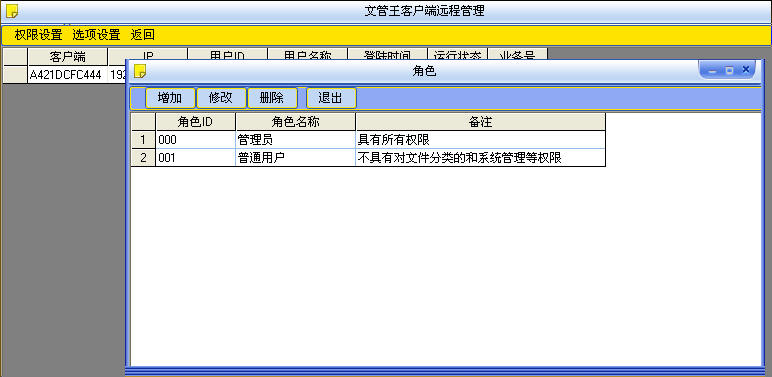Maximize the 角色 window
Screen dimensions: 772x377
coord(729,70)
